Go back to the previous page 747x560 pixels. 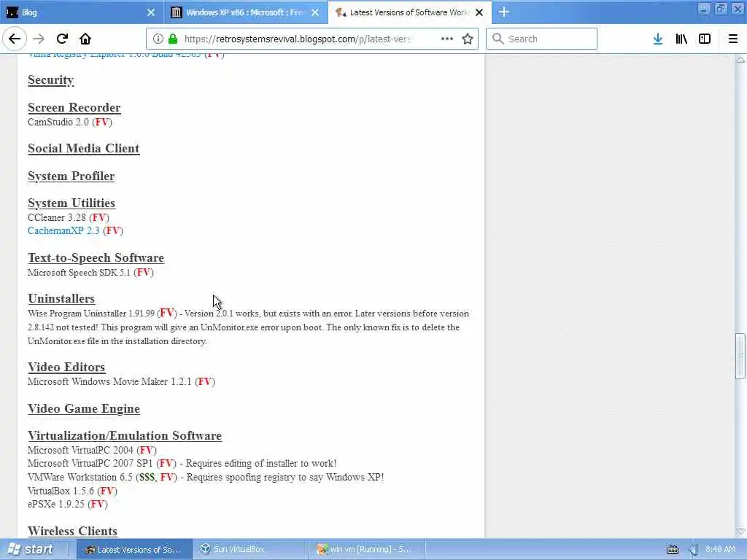(x=15, y=39)
